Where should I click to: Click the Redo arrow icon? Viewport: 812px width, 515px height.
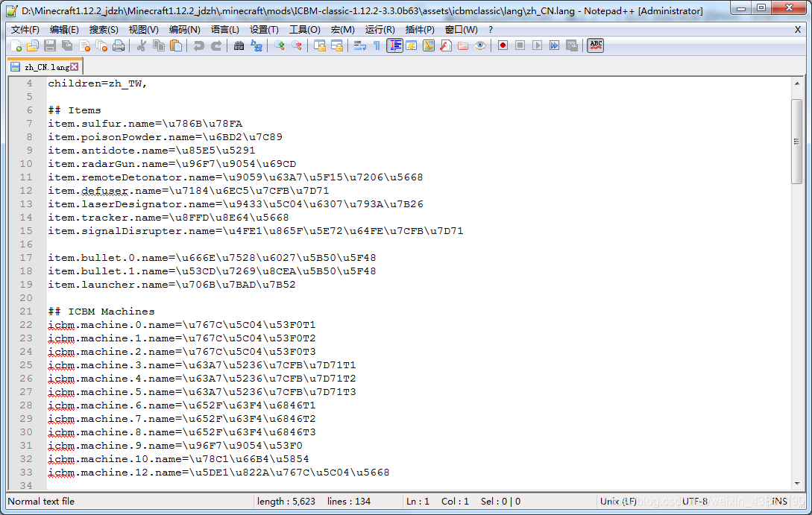click(x=216, y=46)
